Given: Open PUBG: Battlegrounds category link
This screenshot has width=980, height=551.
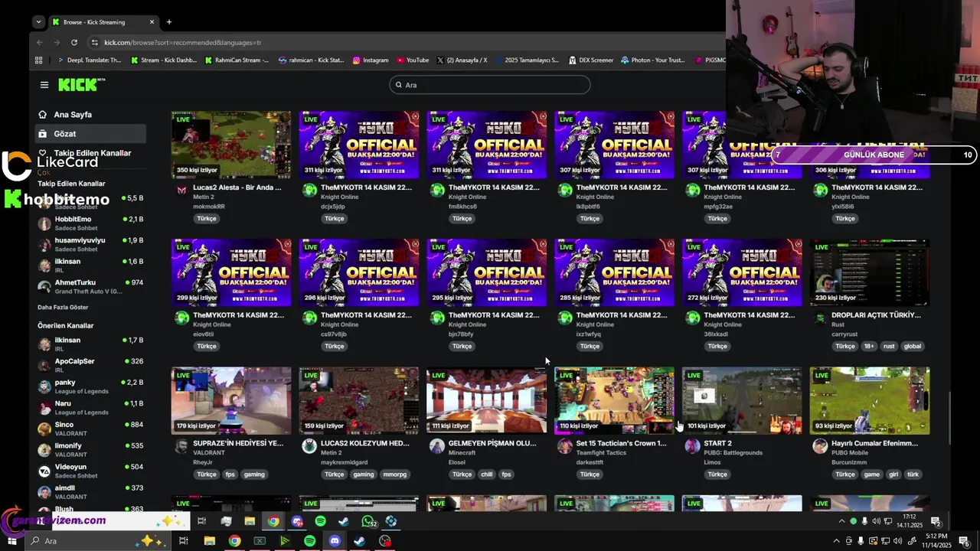Looking at the screenshot, I should tap(733, 452).
